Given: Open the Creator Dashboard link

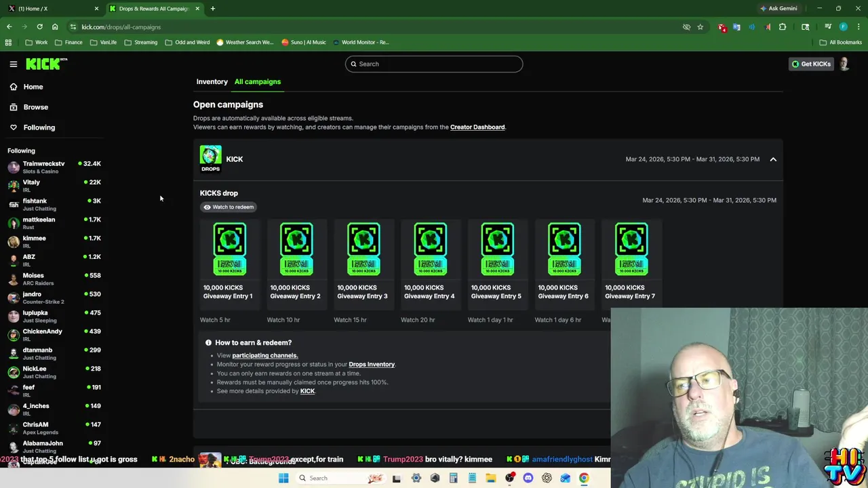Looking at the screenshot, I should click(x=477, y=127).
